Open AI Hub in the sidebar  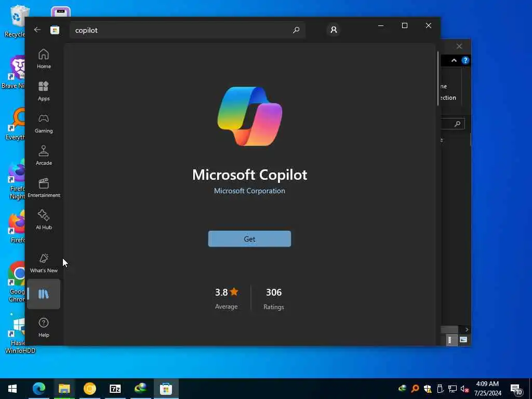(x=44, y=220)
